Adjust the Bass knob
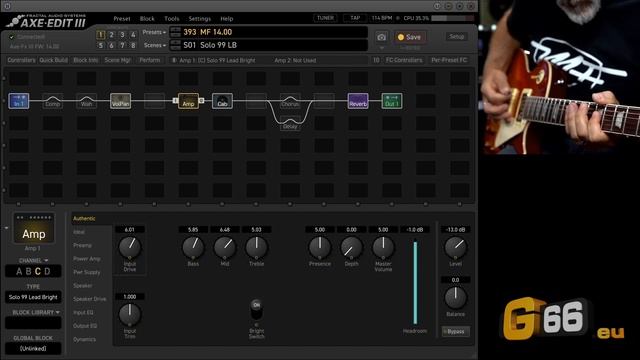Screen dimensions: 640x360 [193, 247]
